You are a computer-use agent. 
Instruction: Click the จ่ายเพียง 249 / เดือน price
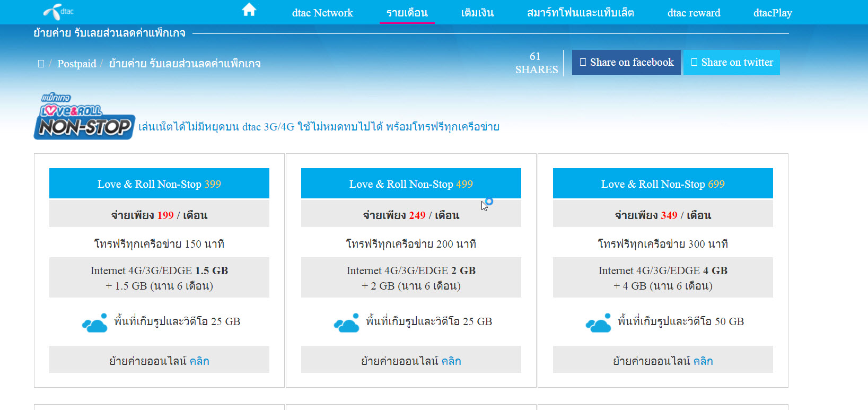coord(411,215)
